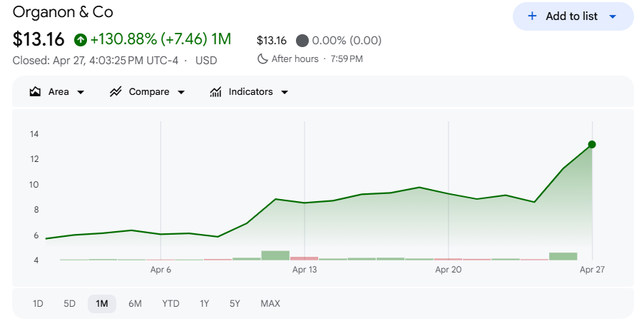
Task: Show the 1Y time range
Action: tap(204, 304)
